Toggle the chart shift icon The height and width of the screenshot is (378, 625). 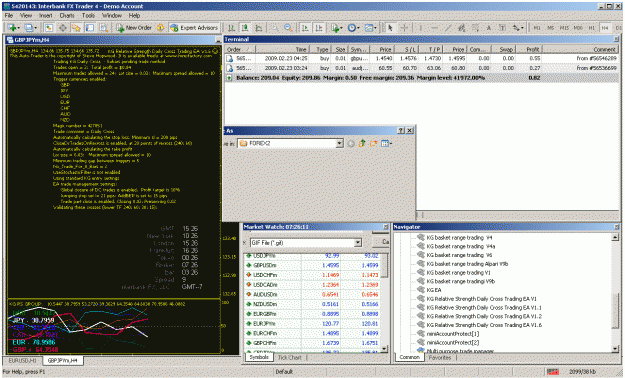318,28
